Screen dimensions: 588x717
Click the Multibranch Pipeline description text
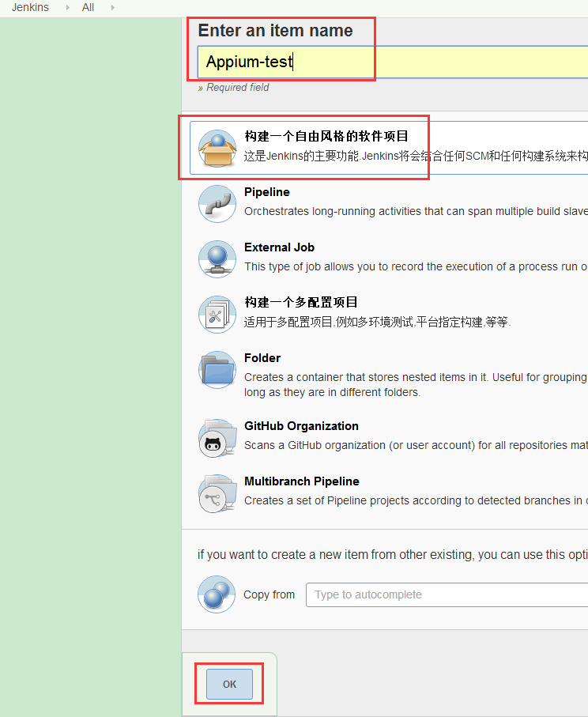pyautogui.click(x=416, y=500)
